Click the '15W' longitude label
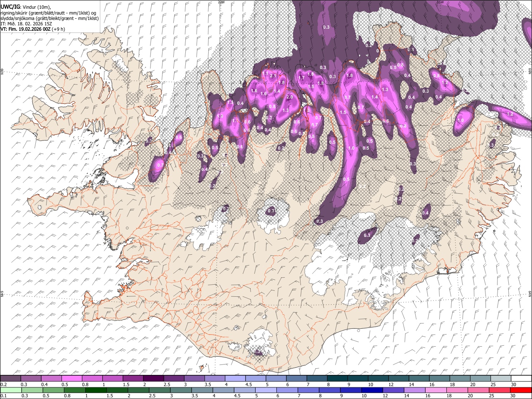 pyautogui.click(x=441, y=2)
